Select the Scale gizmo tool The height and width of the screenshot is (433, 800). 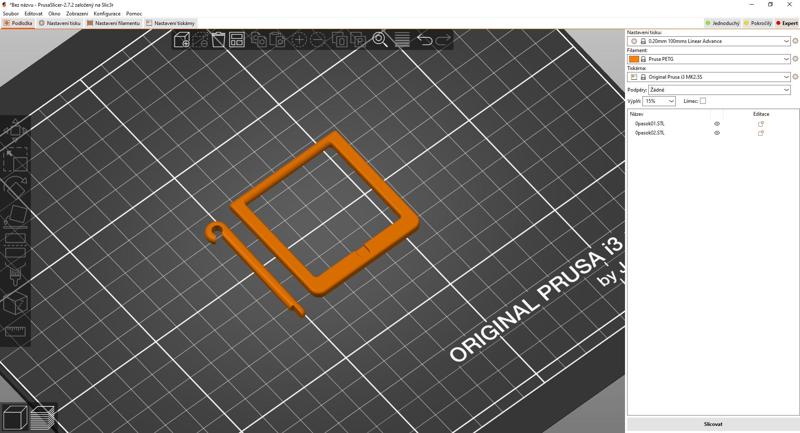(15, 160)
